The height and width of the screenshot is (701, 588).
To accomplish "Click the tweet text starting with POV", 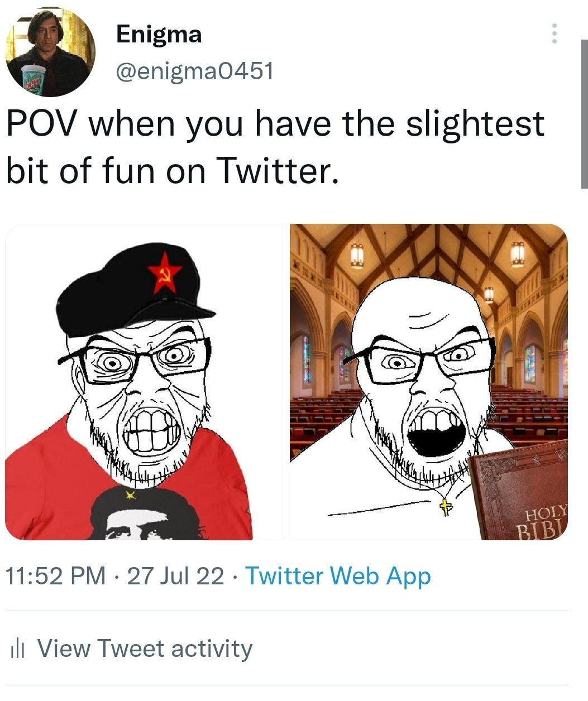I will (275, 147).
